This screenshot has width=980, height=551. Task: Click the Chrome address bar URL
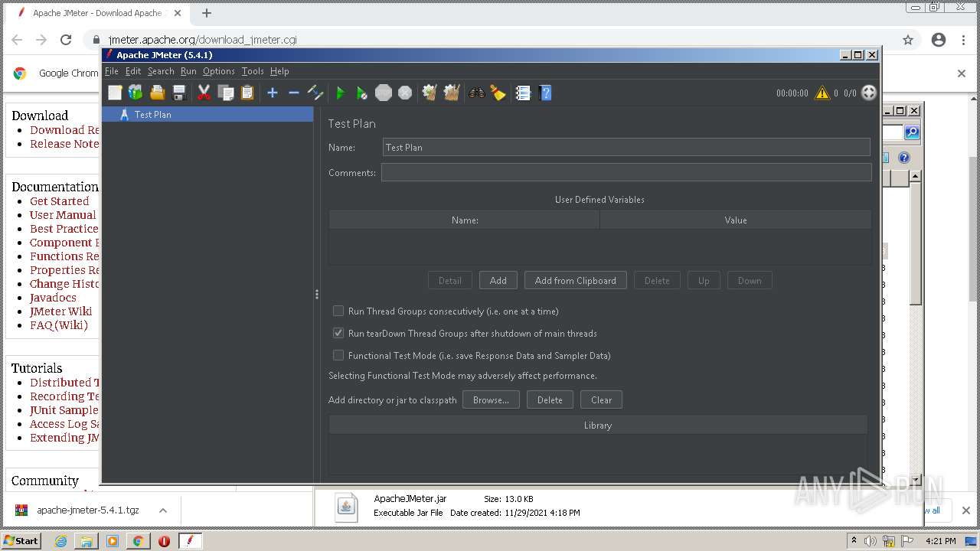pyautogui.click(x=202, y=40)
